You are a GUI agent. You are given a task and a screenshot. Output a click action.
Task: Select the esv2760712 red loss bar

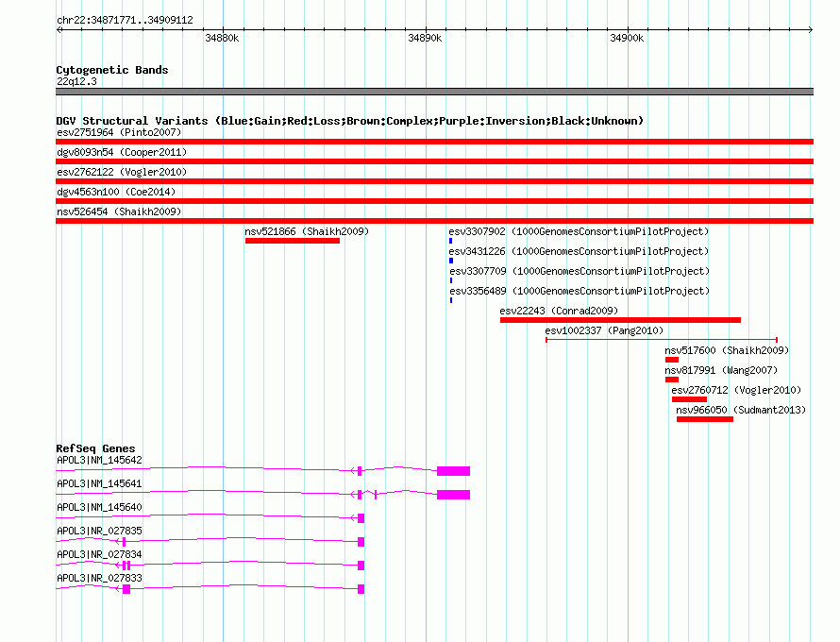690,399
